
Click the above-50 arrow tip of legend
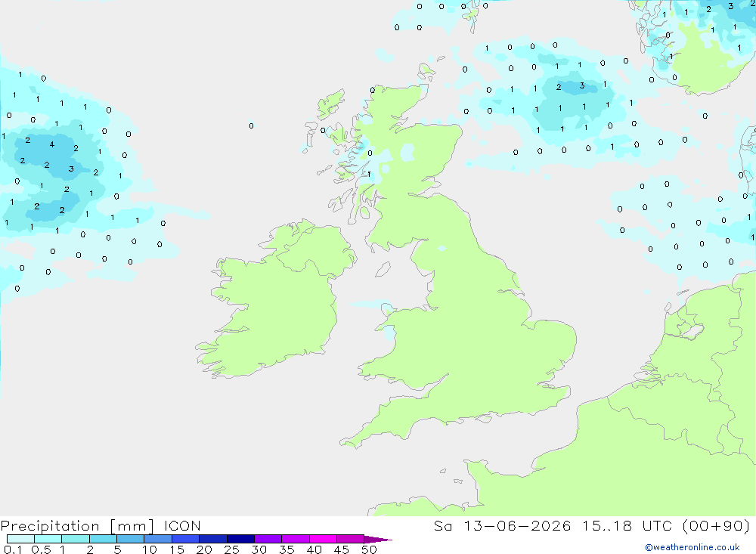pyautogui.click(x=377, y=540)
